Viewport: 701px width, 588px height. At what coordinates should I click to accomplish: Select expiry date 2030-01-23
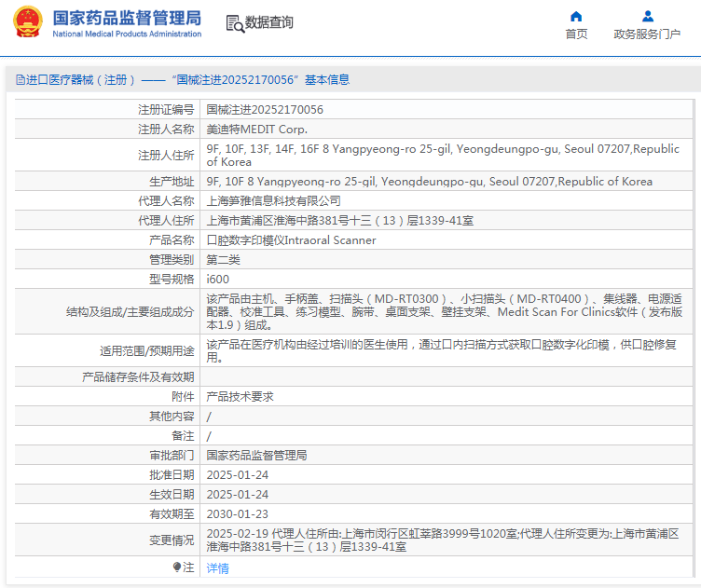point(238,514)
